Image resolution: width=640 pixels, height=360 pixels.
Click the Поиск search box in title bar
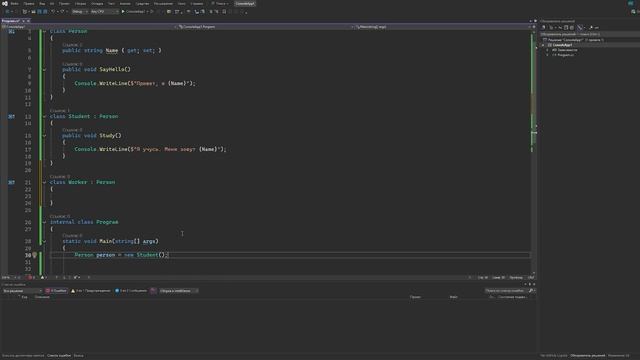click(x=220, y=4)
